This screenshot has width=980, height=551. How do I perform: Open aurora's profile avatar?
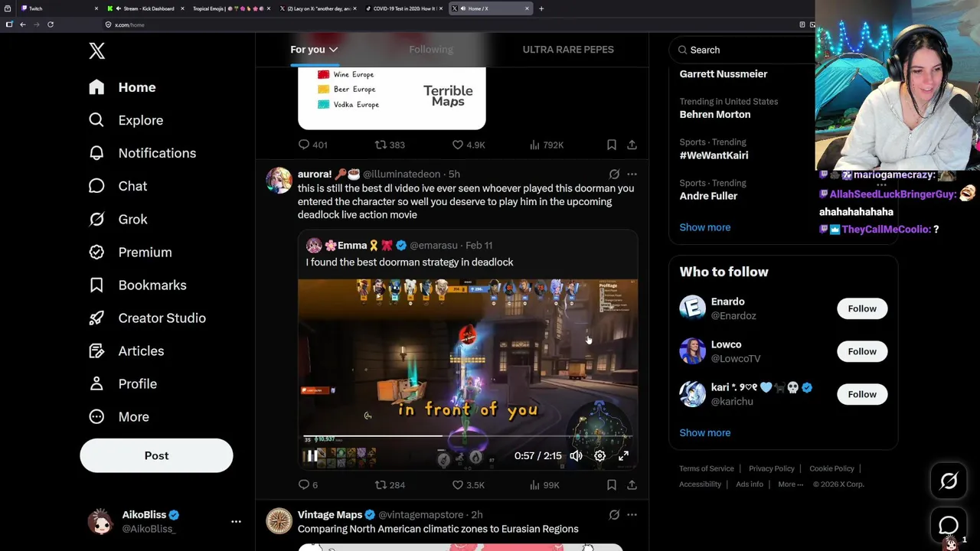[279, 181]
